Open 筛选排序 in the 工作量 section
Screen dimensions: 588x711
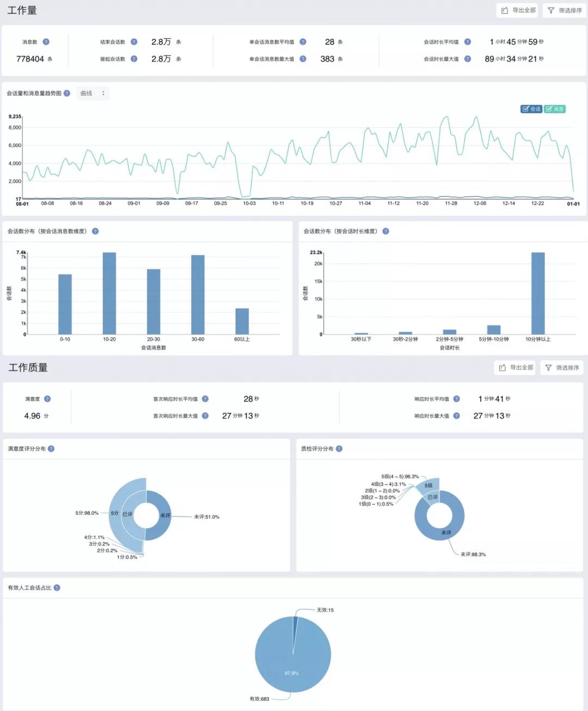point(565,10)
